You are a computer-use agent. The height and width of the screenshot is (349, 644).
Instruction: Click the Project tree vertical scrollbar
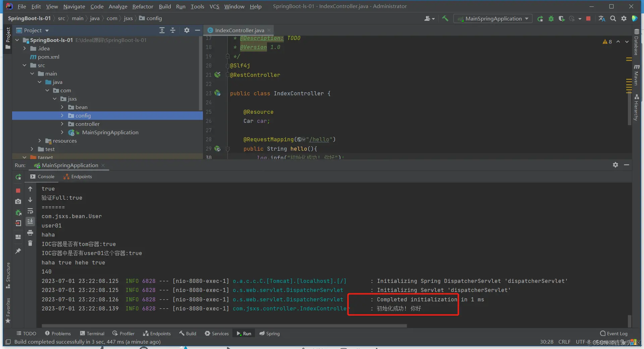[201, 74]
